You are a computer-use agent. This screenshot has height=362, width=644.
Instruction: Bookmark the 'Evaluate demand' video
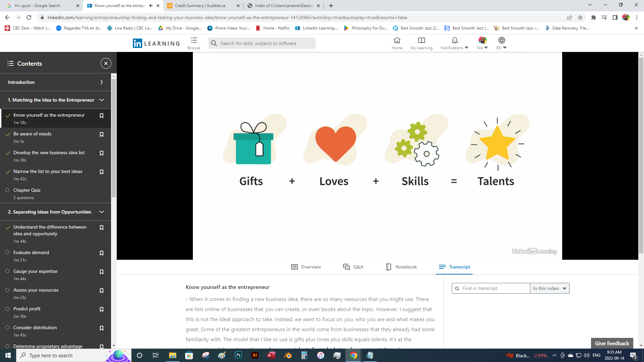pos(102,253)
